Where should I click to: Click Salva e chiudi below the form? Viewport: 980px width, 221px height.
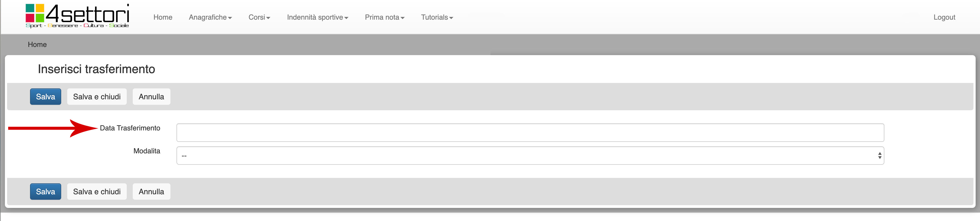point(97,192)
